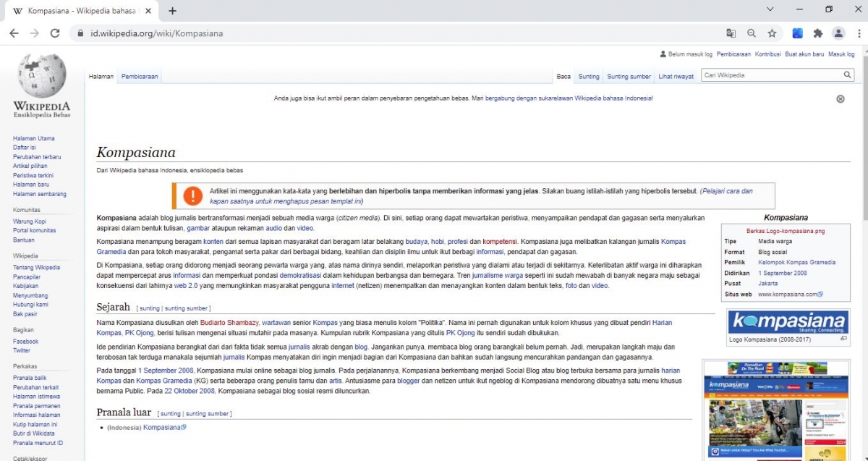
Task: Dismiss the volunteer banner close icon
Action: [x=841, y=99]
